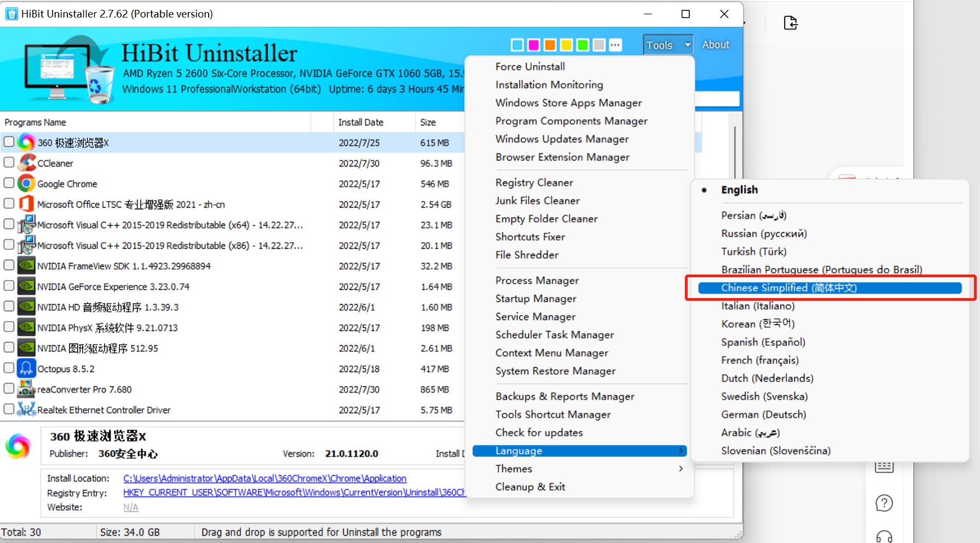
Task: Click the About button
Action: click(x=716, y=44)
